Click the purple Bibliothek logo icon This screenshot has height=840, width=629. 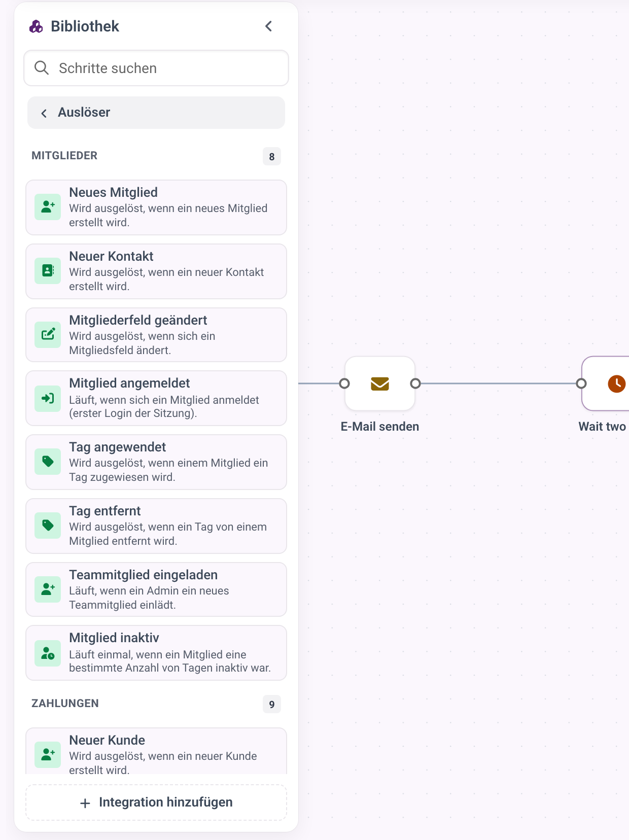click(36, 26)
